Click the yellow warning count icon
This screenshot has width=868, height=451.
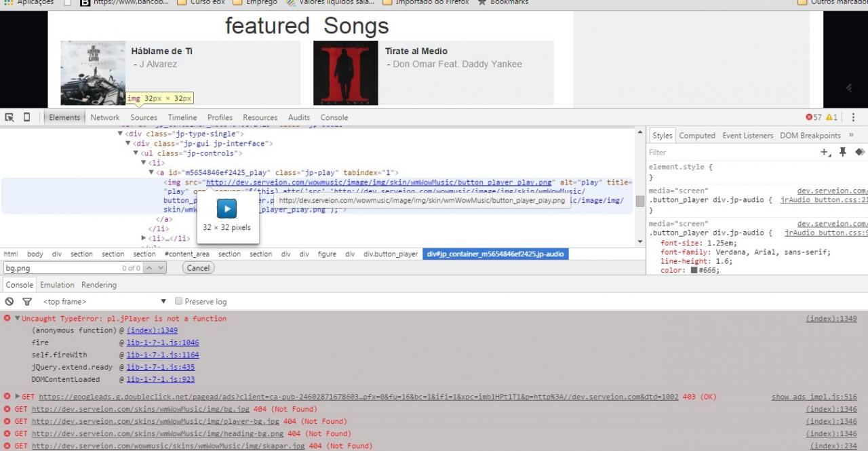pyautogui.click(x=829, y=117)
